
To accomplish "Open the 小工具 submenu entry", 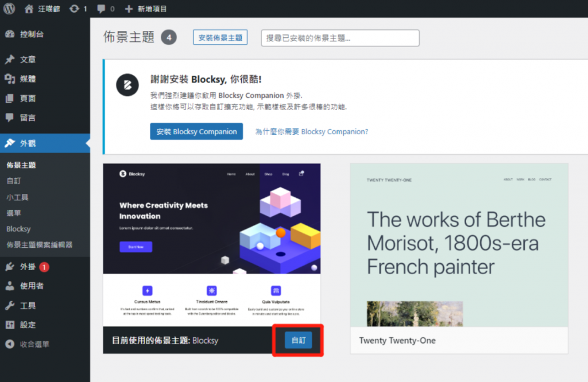I will [17, 197].
